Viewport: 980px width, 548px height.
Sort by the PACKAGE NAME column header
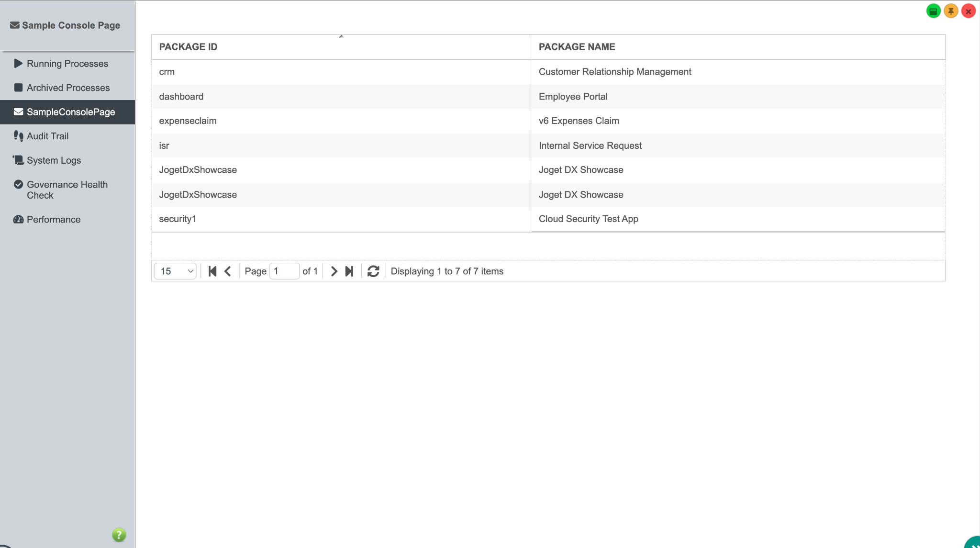pos(577,47)
